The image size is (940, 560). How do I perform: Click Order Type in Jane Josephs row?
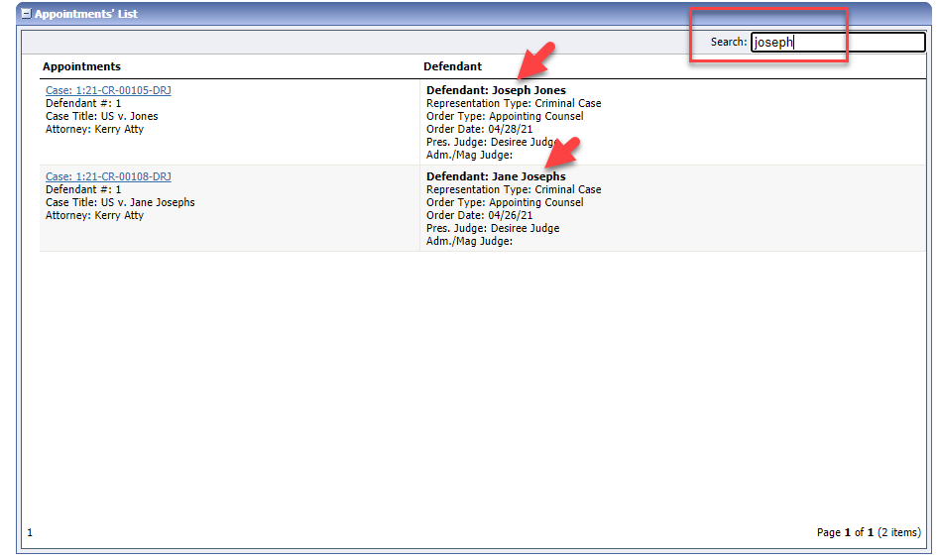[505, 202]
